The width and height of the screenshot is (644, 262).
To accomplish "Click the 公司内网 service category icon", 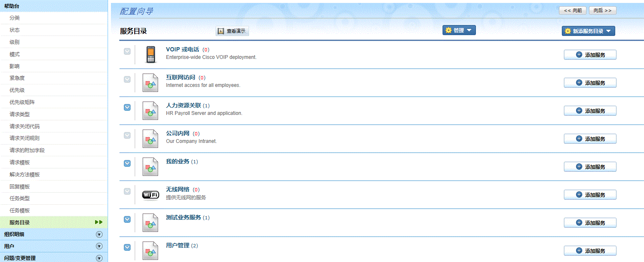I will point(150,139).
